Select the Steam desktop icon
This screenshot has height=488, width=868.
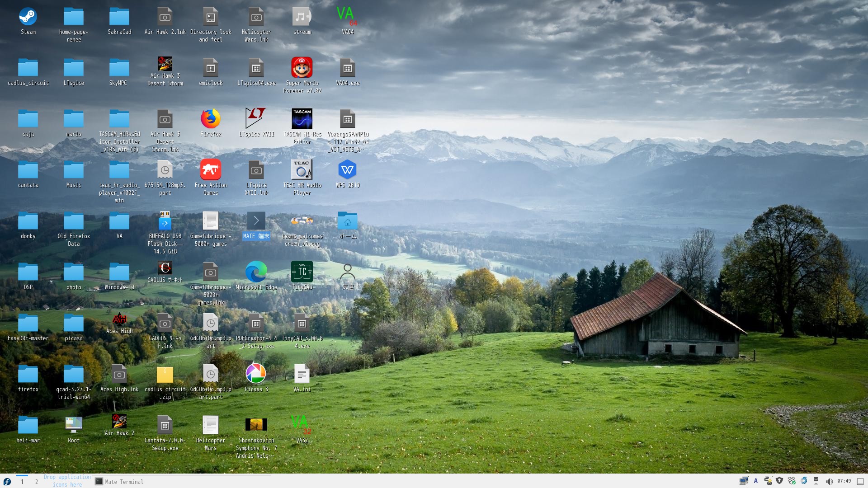coord(28,17)
